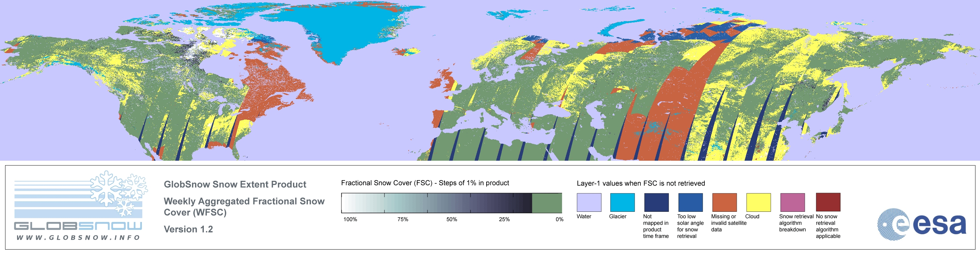The height and width of the screenshot is (254, 980).
Task: Click the 'GlobSnow Snow Extent Product' title
Action: tap(235, 184)
